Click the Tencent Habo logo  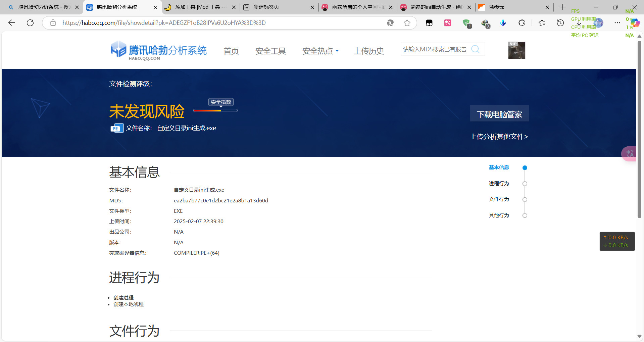[158, 51]
